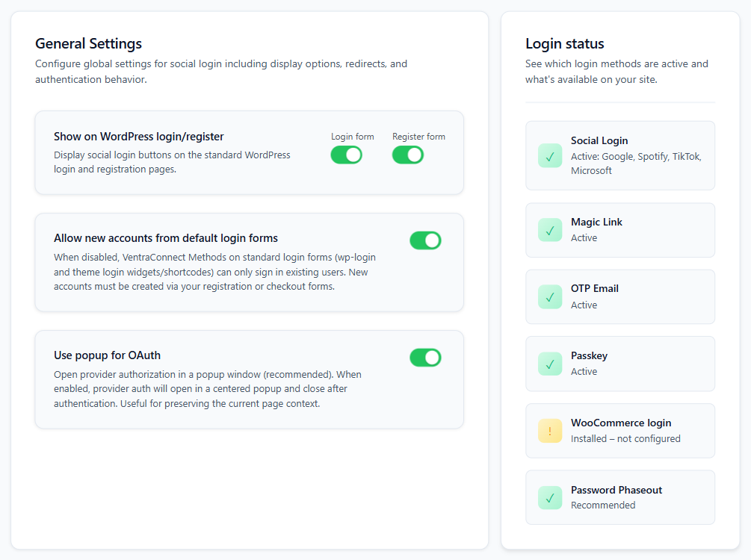Click the Social Login green checkmark icon
751x560 pixels.
click(550, 155)
